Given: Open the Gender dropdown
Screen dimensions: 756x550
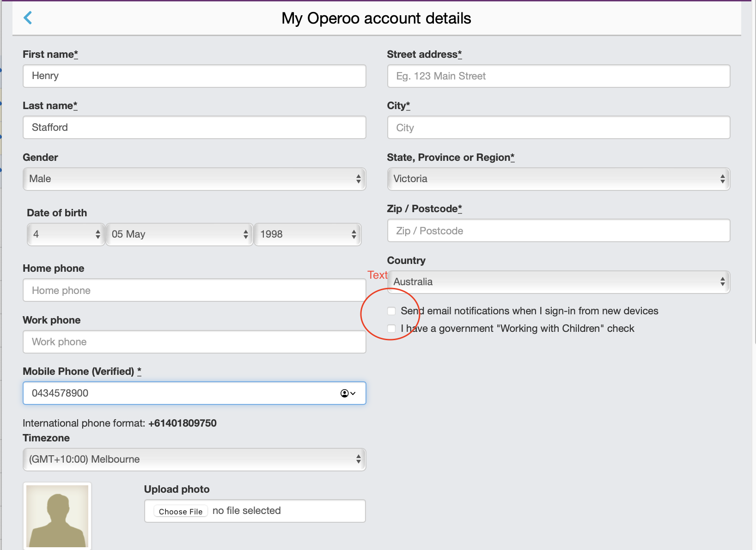Looking at the screenshot, I should pos(194,179).
